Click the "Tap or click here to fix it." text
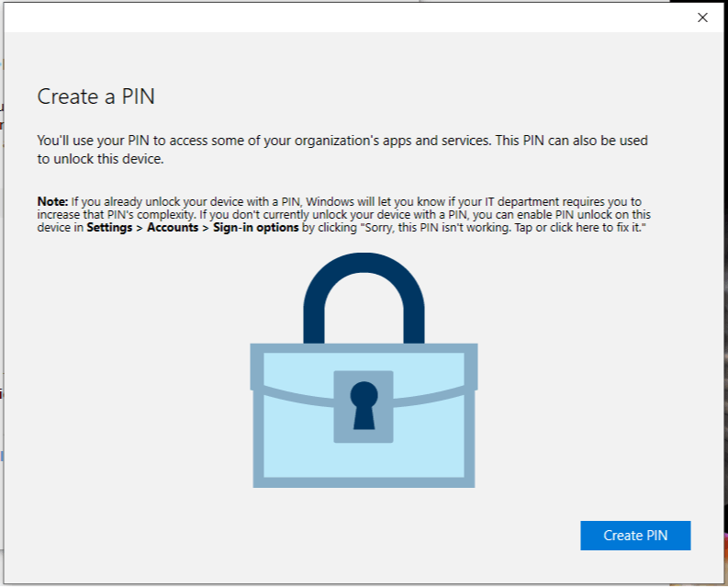Viewport: 728px width, 588px height. 580,228
